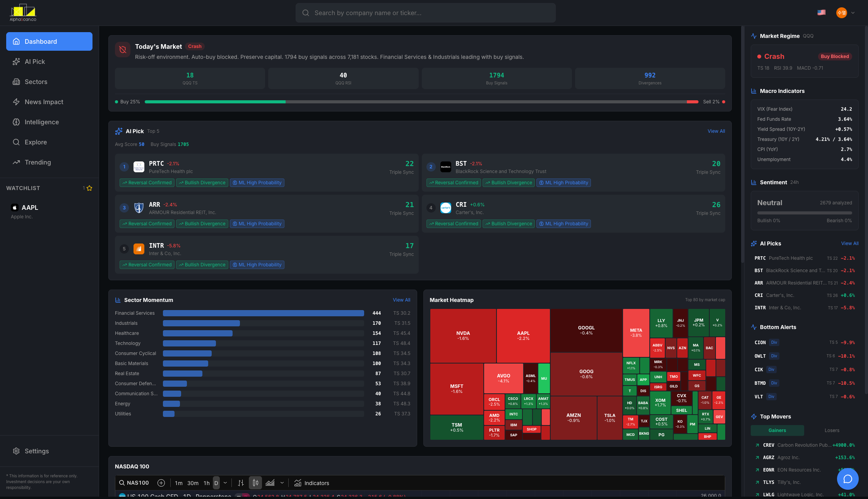Image resolution: width=868 pixels, height=499 pixels.
Task: Select the Sectors sidebar icon
Action: (17, 82)
